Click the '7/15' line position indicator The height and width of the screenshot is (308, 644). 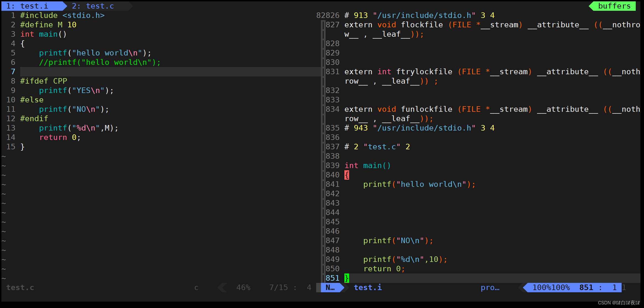[x=279, y=288]
